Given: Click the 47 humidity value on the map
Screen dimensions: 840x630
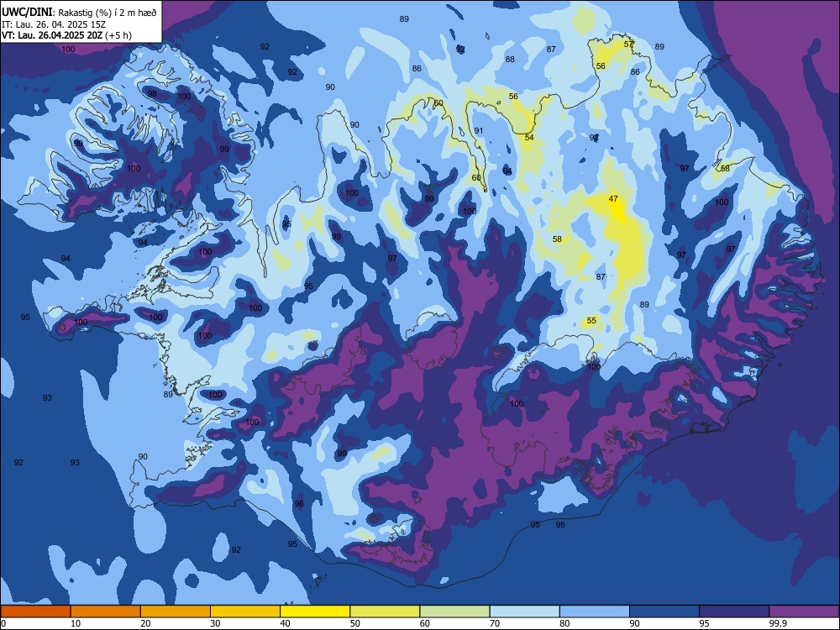Looking at the screenshot, I should (x=613, y=199).
